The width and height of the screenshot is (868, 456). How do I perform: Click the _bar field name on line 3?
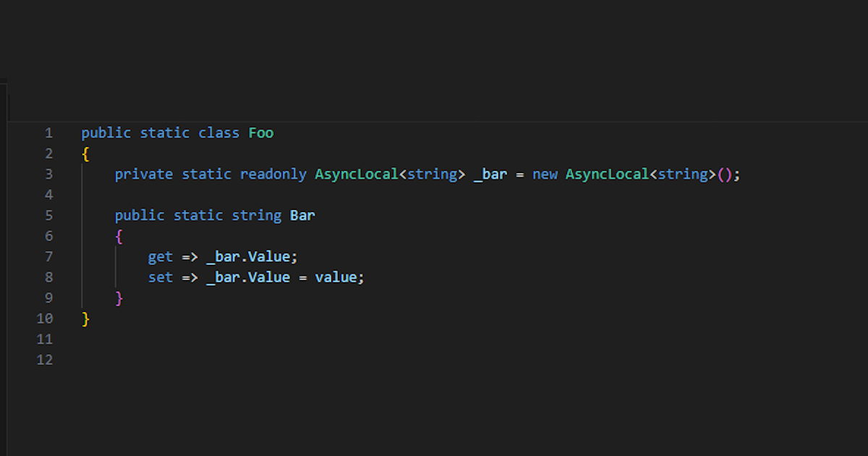[x=490, y=174]
